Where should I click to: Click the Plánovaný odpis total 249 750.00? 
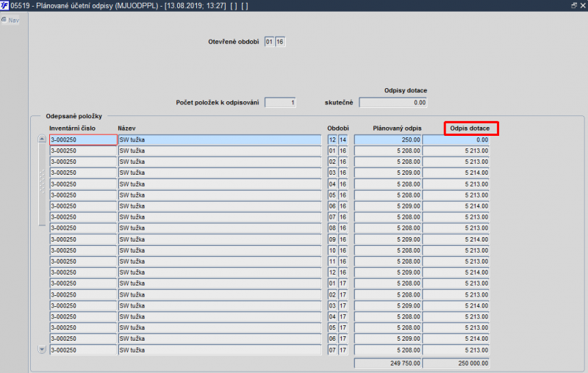(388, 363)
